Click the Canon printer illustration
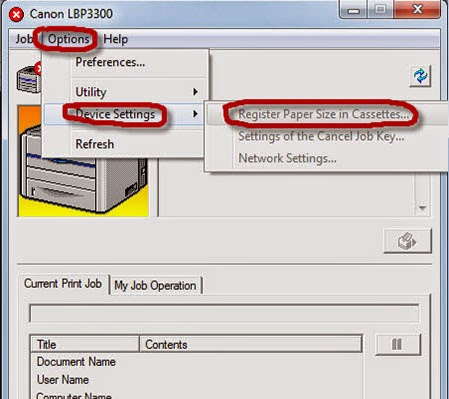This screenshot has width=449, height=399. (83, 161)
